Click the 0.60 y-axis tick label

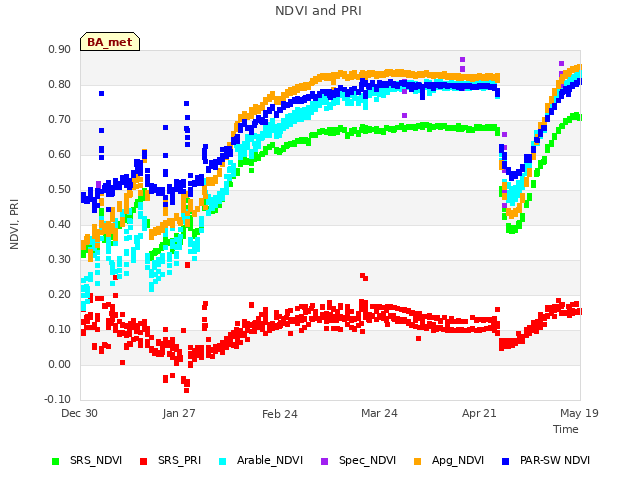60,155
